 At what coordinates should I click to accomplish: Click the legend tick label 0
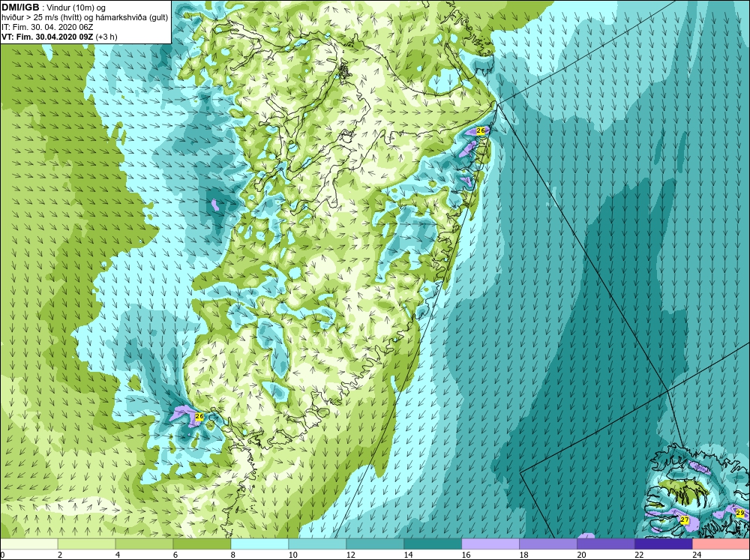coord(2,555)
